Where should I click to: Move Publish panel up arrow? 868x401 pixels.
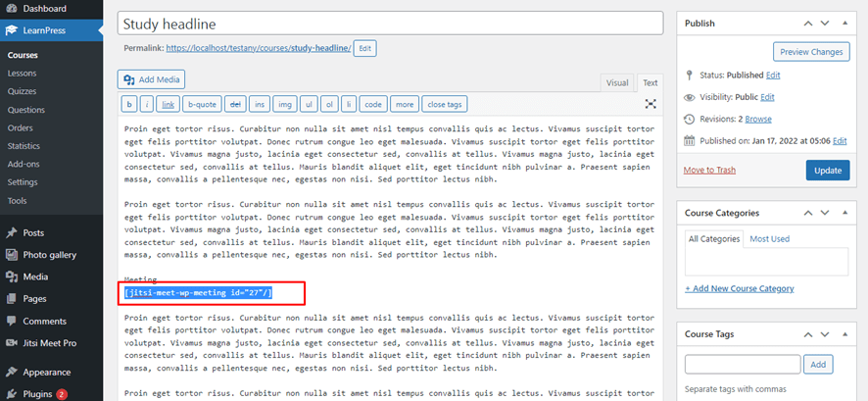pos(808,24)
